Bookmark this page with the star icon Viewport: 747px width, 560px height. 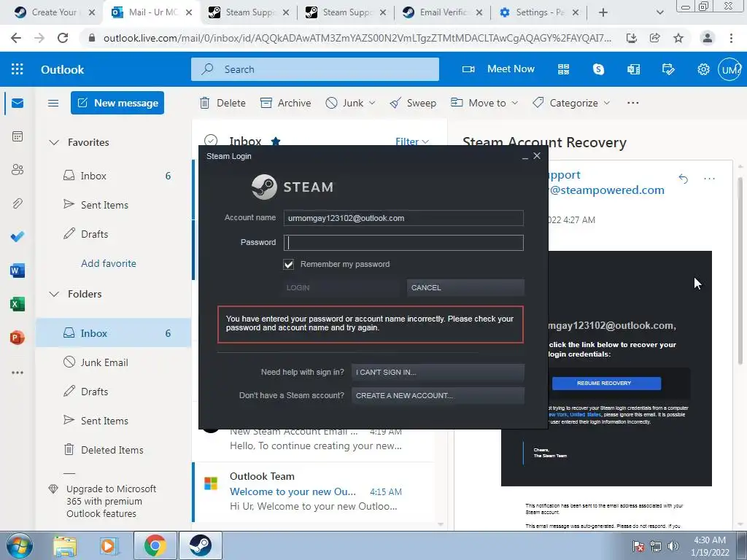click(x=678, y=38)
